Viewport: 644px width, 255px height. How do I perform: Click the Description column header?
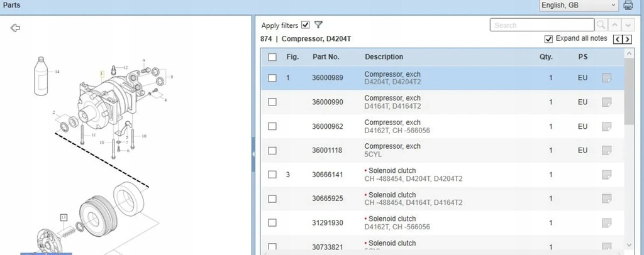[384, 57]
